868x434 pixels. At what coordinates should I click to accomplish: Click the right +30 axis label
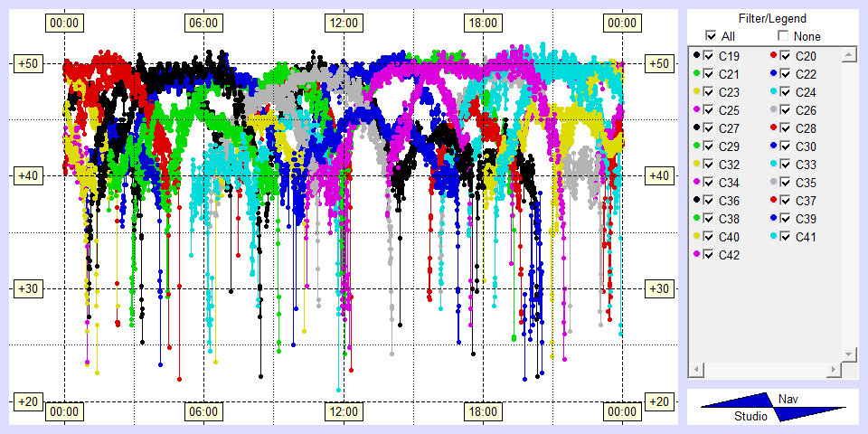(660, 288)
